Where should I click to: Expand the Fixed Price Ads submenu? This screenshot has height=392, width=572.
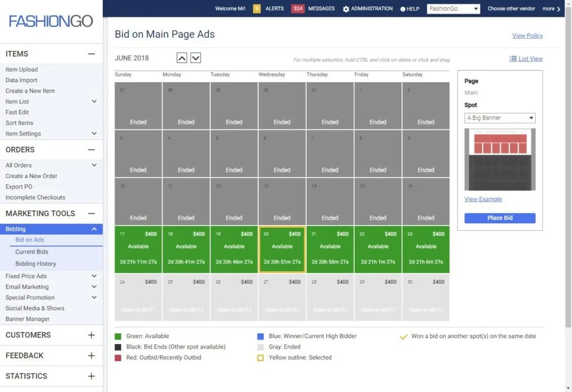point(94,276)
